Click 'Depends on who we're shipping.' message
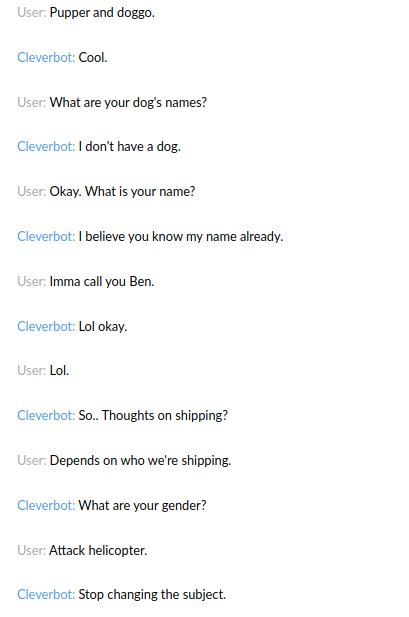The width and height of the screenshot is (409, 617). (x=140, y=461)
